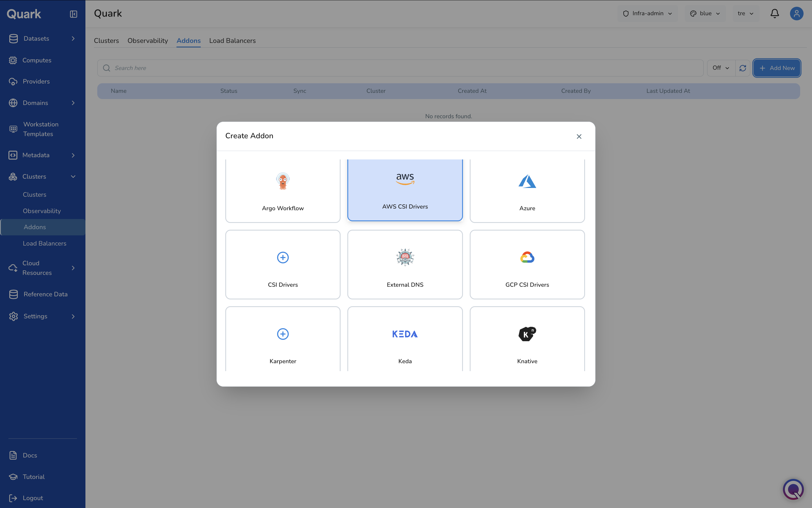This screenshot has width=812, height=508.
Task: Click the Last Updated At column header
Action: click(668, 91)
